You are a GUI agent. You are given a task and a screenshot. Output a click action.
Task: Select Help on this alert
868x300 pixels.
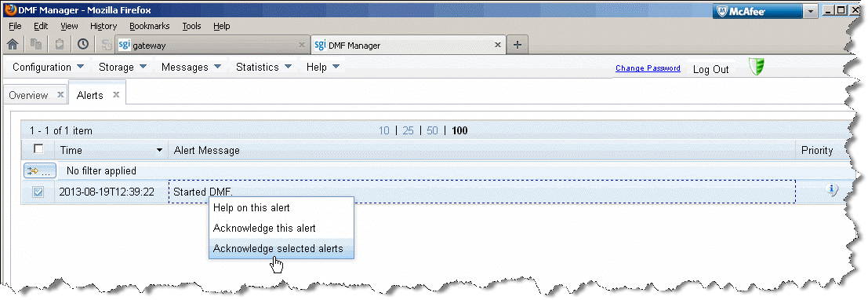coord(281,208)
